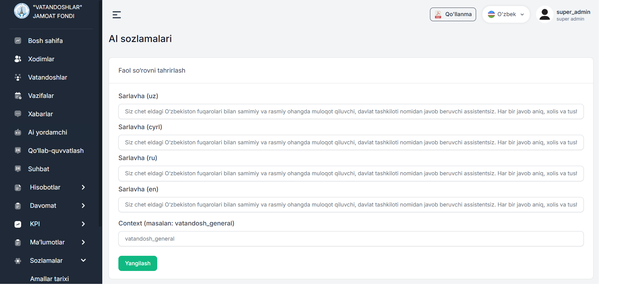This screenshot has height=288, width=644.
Task: Open the Qo'llab-quvvatlash menu item
Action: point(56,151)
